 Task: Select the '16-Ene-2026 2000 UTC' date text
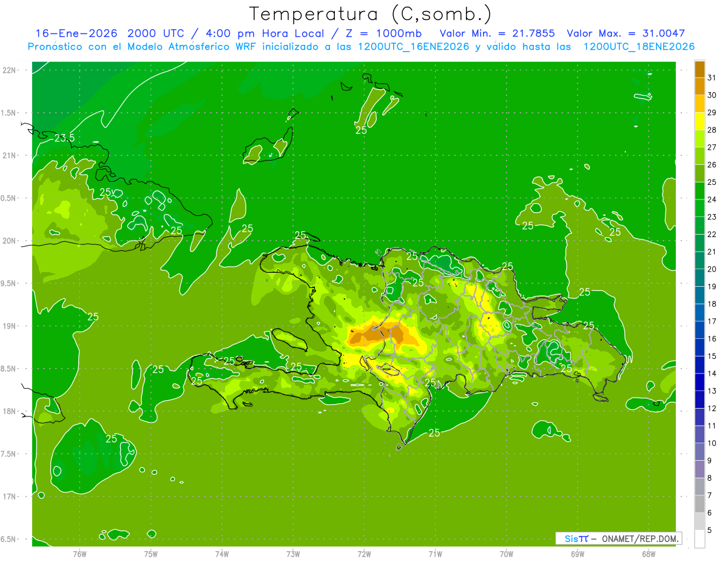point(110,33)
